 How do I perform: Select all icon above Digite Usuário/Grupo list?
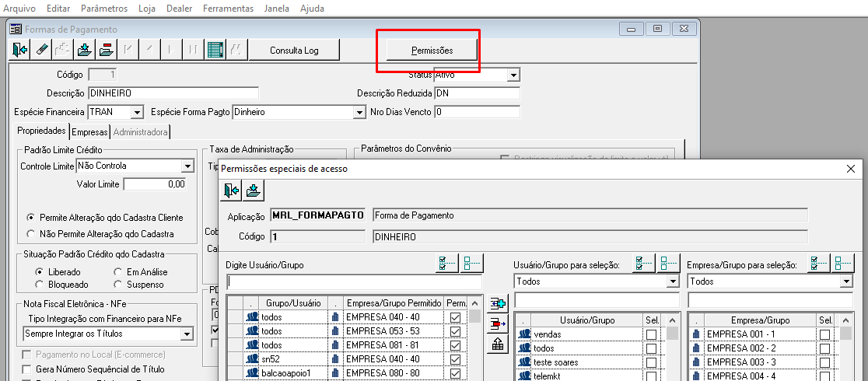point(448,263)
